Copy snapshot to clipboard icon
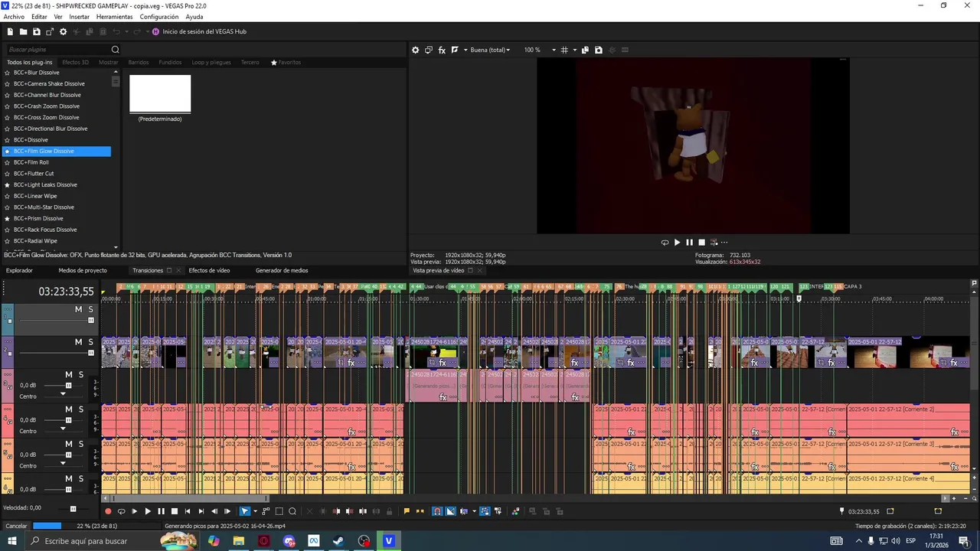This screenshot has width=980, height=551. (586, 50)
